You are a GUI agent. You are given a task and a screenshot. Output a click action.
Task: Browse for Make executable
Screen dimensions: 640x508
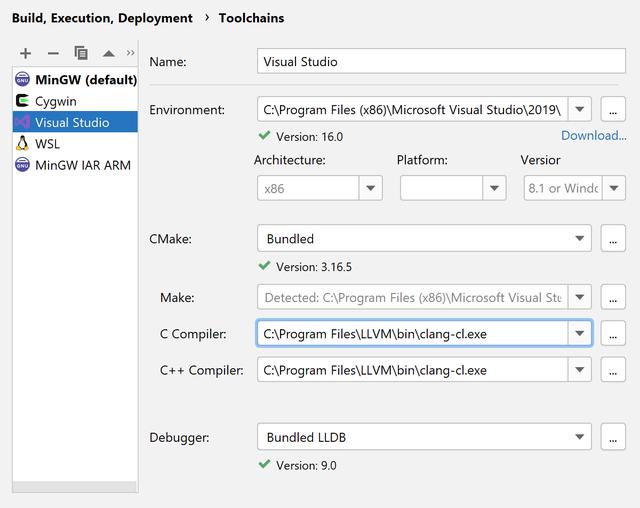[x=613, y=297]
